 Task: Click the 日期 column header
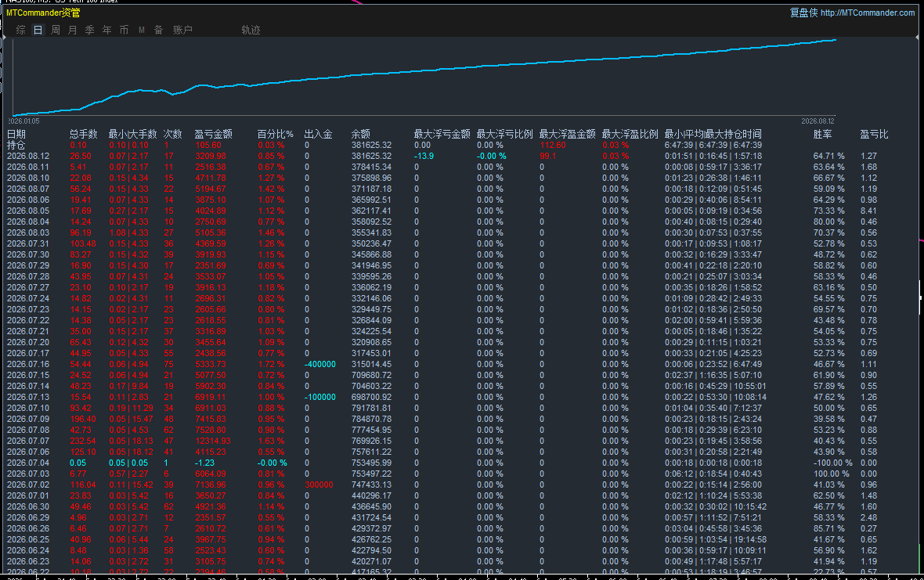coord(16,135)
